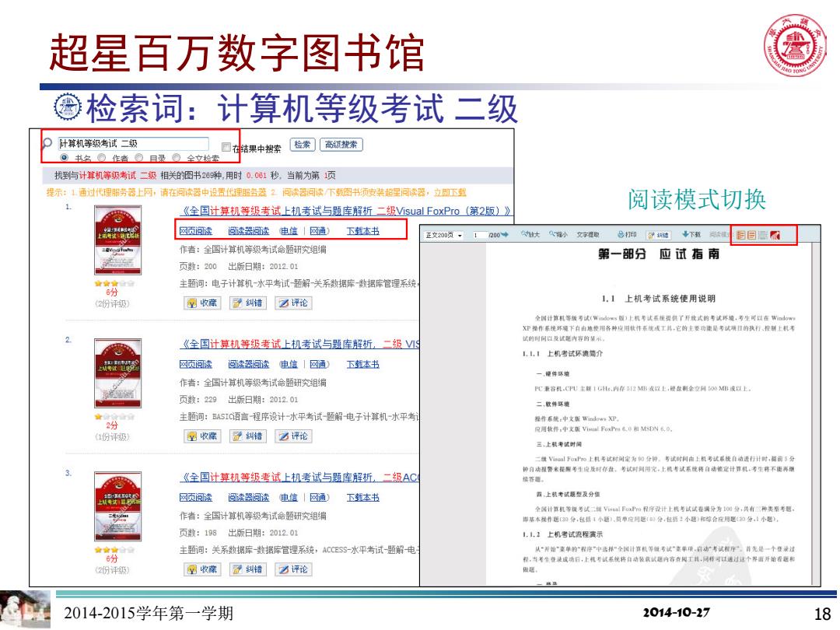Tick the 在结果中搜索 checkbox
840x630 pixels.
pos(226,147)
